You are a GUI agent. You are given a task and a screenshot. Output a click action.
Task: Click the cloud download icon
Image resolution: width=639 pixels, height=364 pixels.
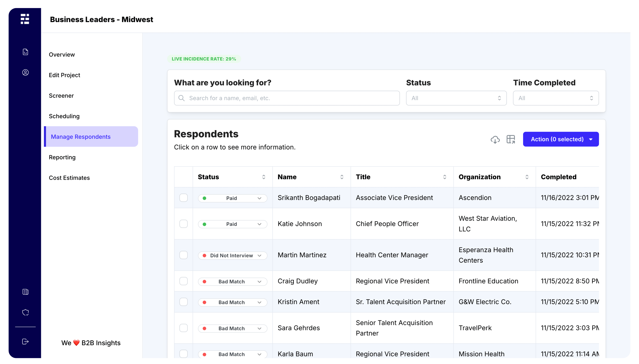[495, 139]
